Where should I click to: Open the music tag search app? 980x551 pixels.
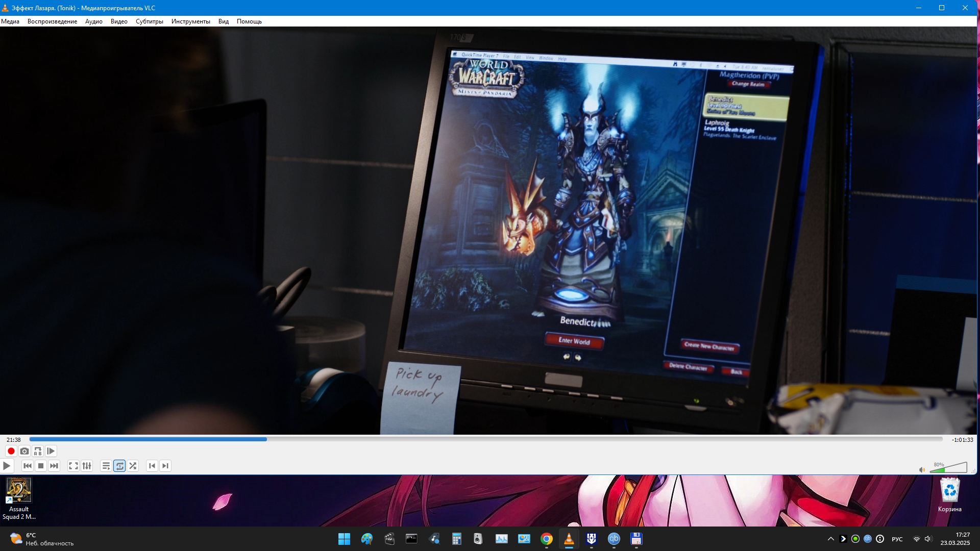pyautogui.click(x=434, y=539)
